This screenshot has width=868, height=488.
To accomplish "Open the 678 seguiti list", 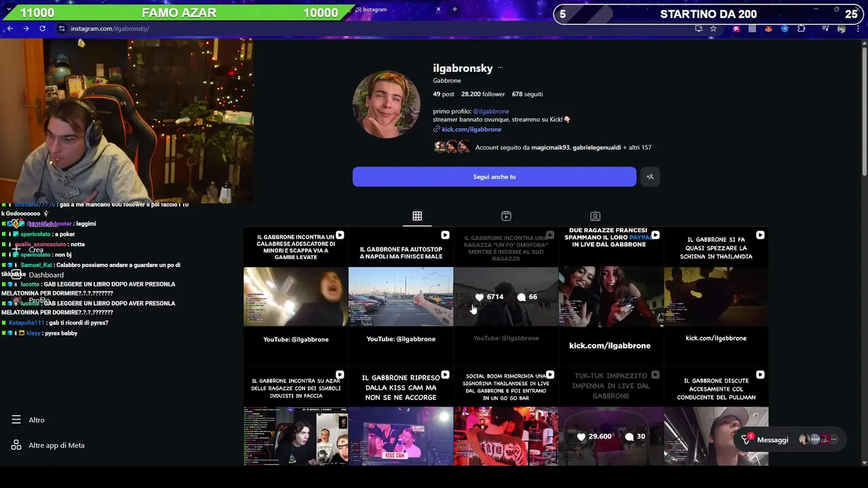I will pyautogui.click(x=527, y=94).
